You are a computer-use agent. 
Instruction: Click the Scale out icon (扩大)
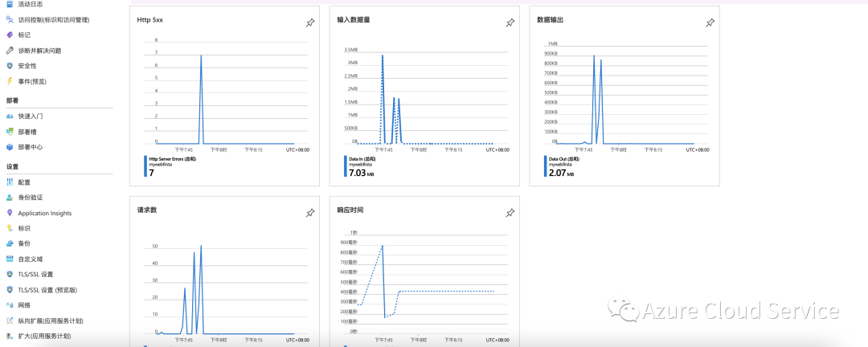(10, 336)
